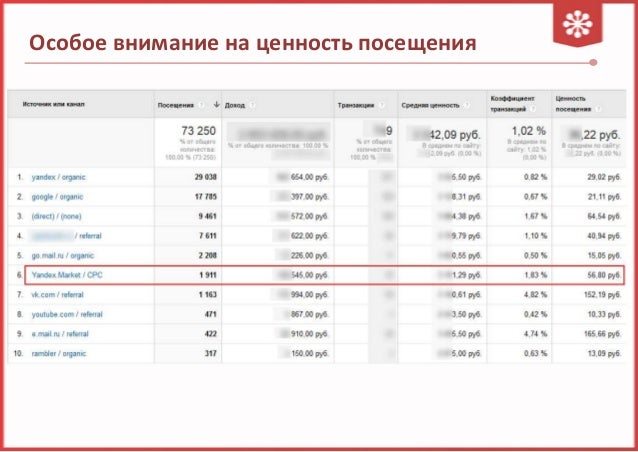Open the Yandex.Market / CPC source

67,275
